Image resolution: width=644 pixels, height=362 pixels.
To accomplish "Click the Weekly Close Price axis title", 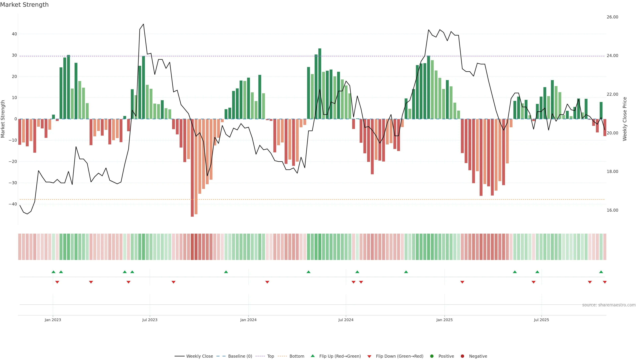I will click(x=625, y=119).
